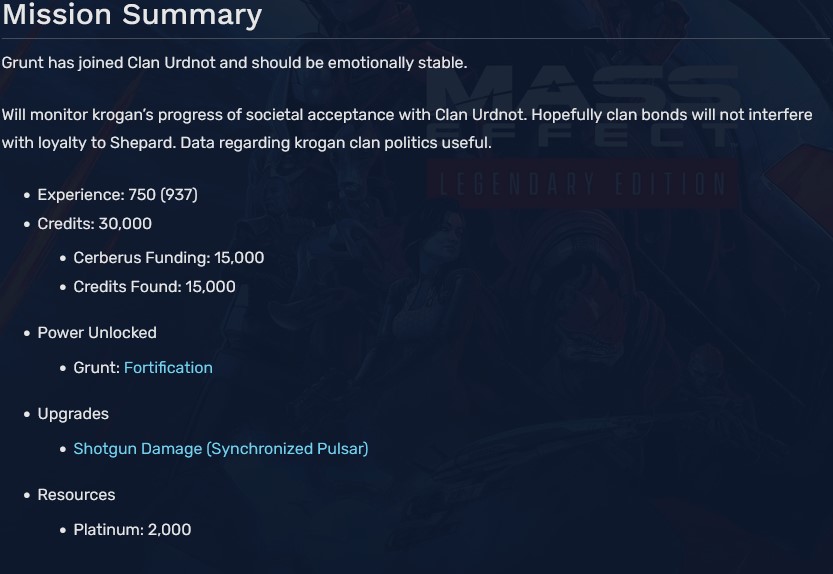Viewport: 833px width, 574px height.
Task: Click the Cerberus Funding: 15,000 entry
Action: click(x=168, y=258)
